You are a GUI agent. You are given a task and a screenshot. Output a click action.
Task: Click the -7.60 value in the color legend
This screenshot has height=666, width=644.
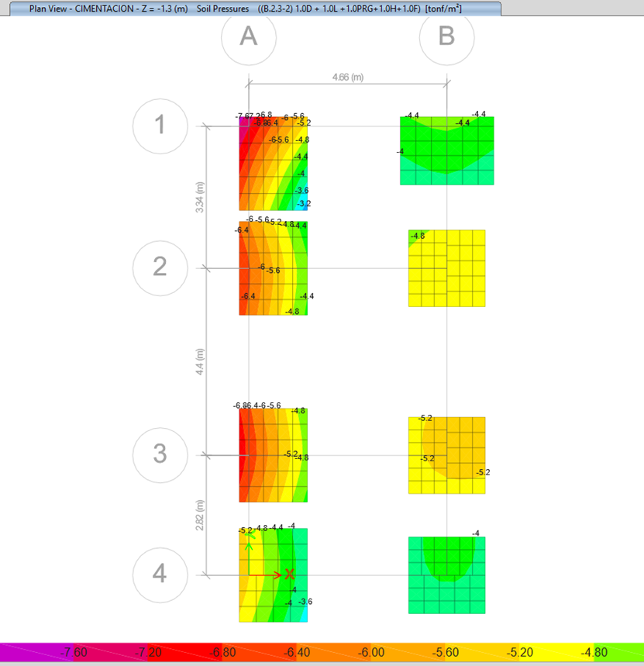pyautogui.click(x=74, y=653)
